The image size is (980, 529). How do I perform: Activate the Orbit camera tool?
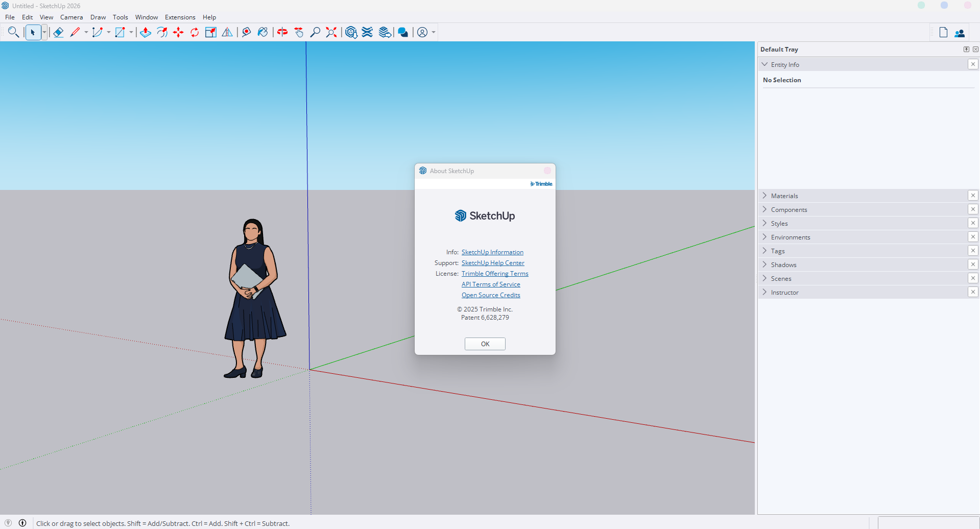tap(282, 33)
